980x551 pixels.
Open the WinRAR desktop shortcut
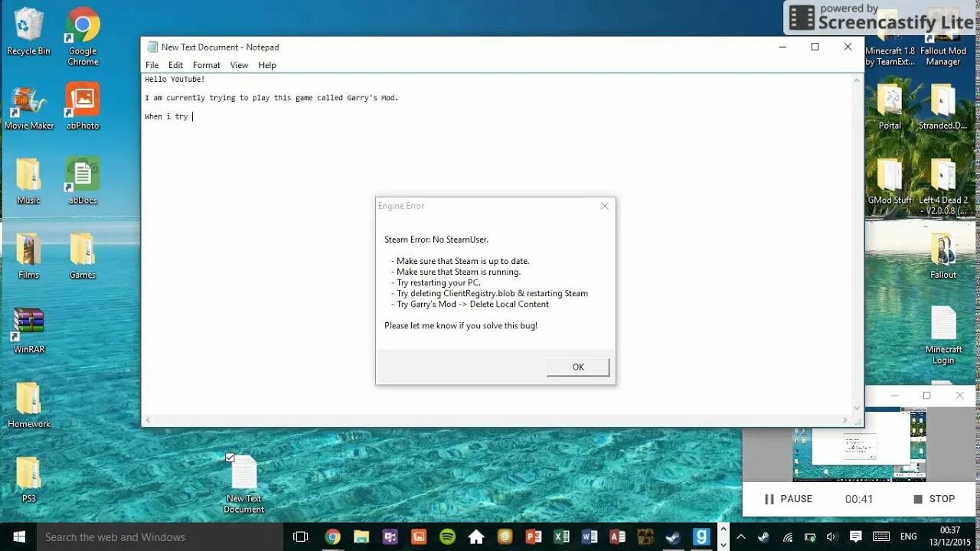pyautogui.click(x=29, y=331)
